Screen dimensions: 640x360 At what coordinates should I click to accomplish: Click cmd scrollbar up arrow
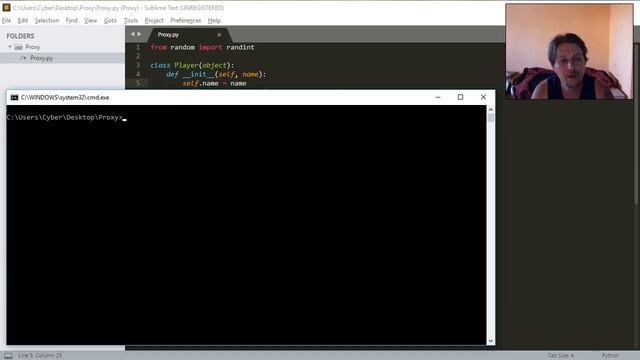491,109
